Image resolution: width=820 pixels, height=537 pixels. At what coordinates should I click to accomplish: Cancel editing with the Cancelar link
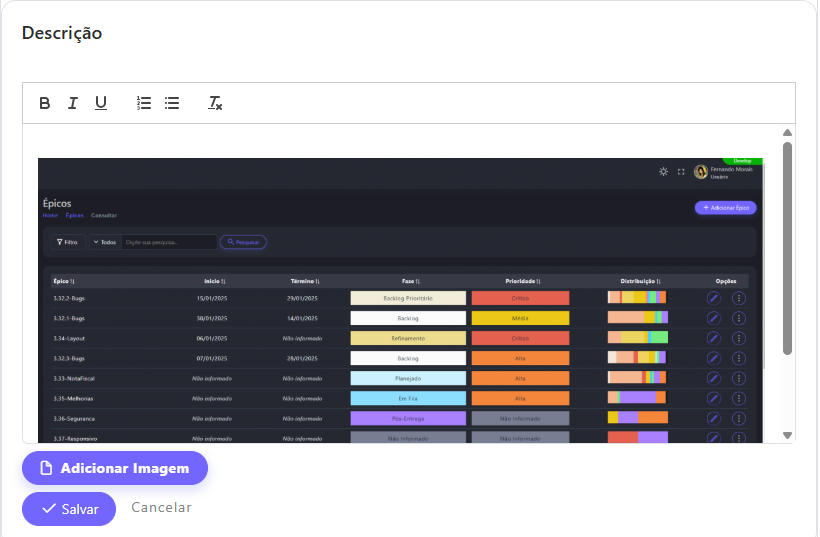(161, 508)
